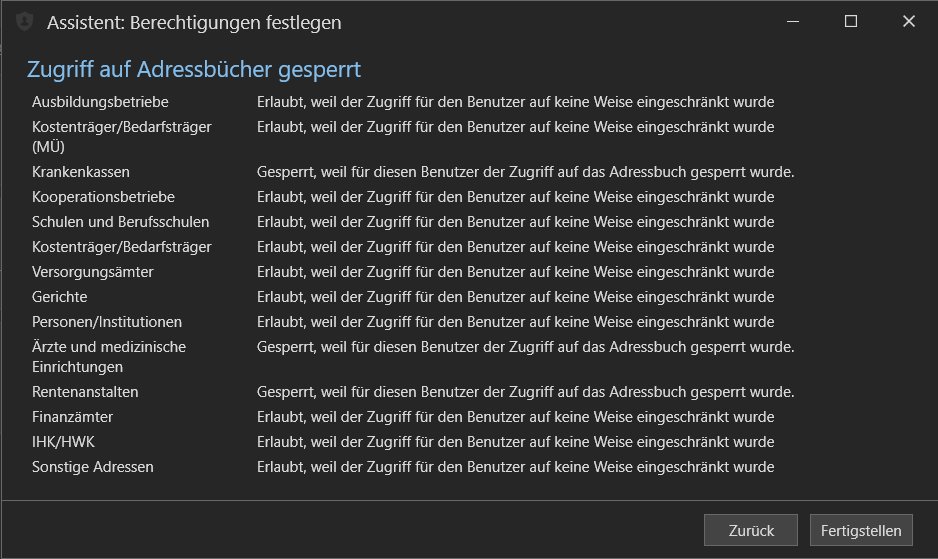The image size is (938, 559).
Task: Maximize the Assistent dialog window
Action: click(x=851, y=22)
